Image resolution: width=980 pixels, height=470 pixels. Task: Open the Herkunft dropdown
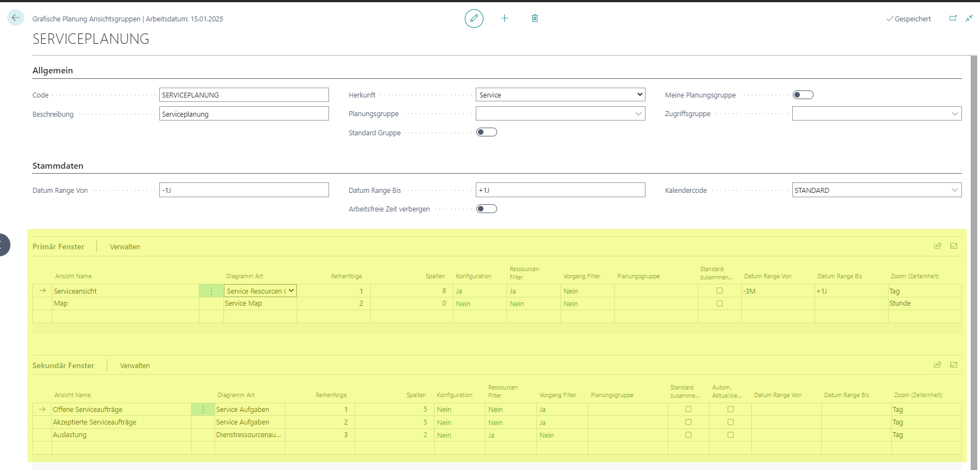[x=561, y=95]
